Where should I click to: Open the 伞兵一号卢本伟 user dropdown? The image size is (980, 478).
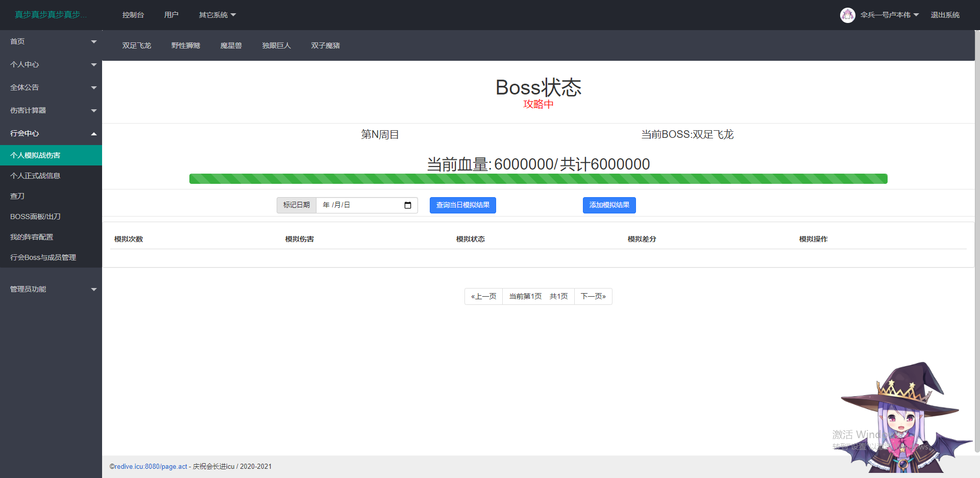point(890,15)
